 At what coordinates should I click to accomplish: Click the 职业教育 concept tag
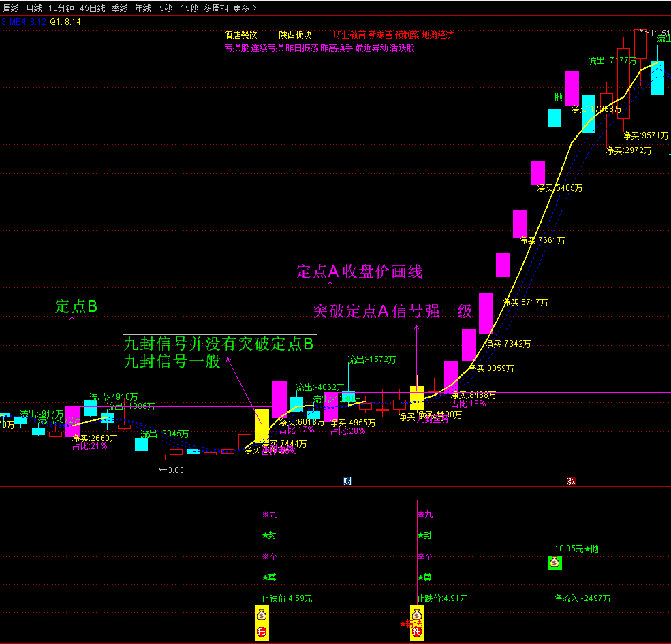tap(349, 35)
